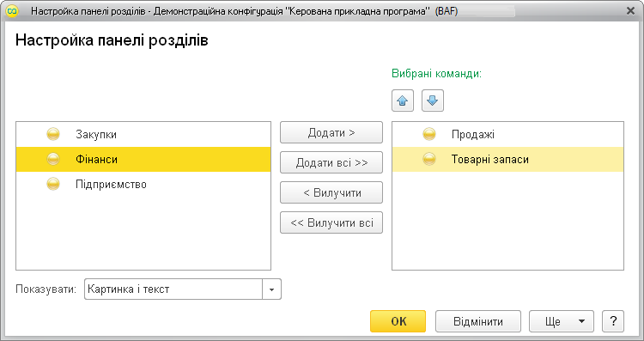Image resolution: width=644 pixels, height=341 pixels.
Task: Confirm with the OK button
Action: point(398,321)
